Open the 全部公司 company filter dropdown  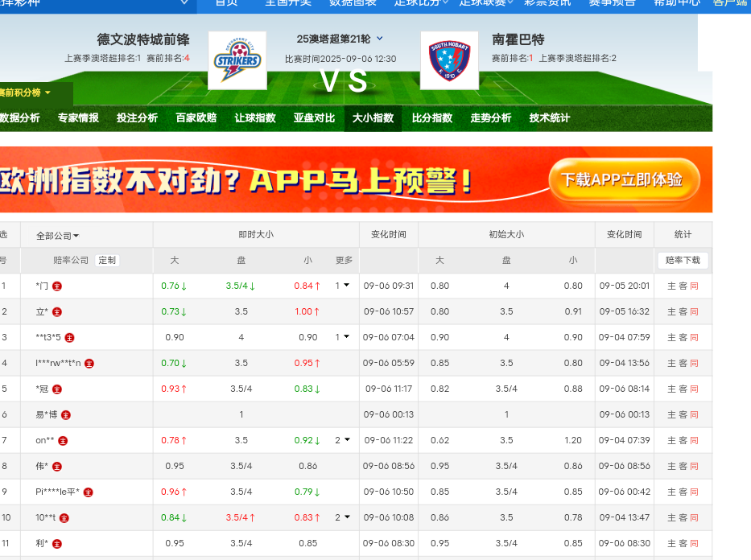[x=58, y=236]
